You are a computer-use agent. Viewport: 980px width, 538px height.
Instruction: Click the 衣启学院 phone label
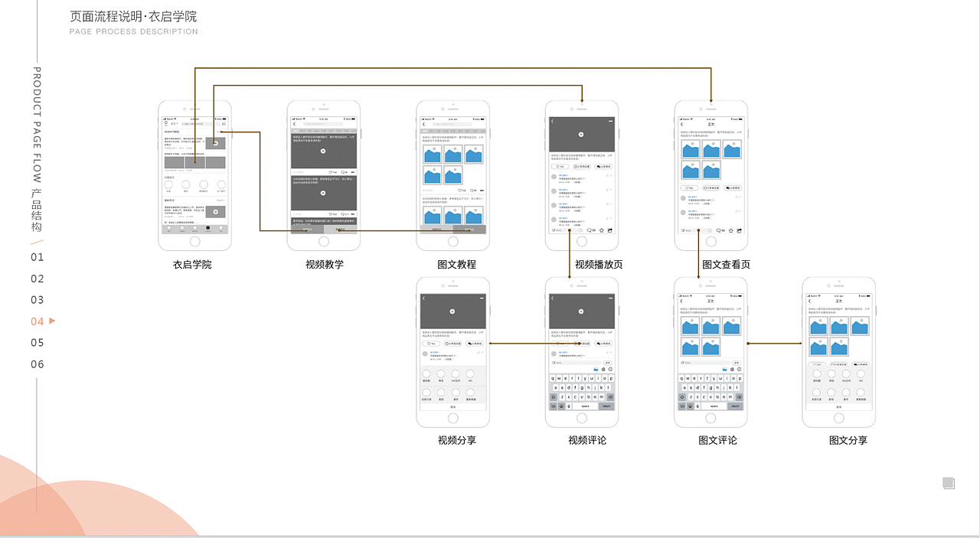coord(192,265)
